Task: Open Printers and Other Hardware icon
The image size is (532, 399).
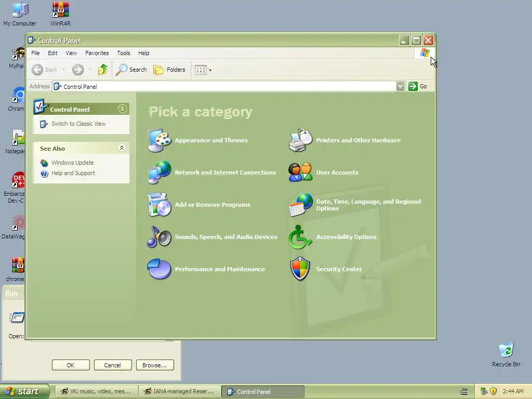Action: (301, 140)
